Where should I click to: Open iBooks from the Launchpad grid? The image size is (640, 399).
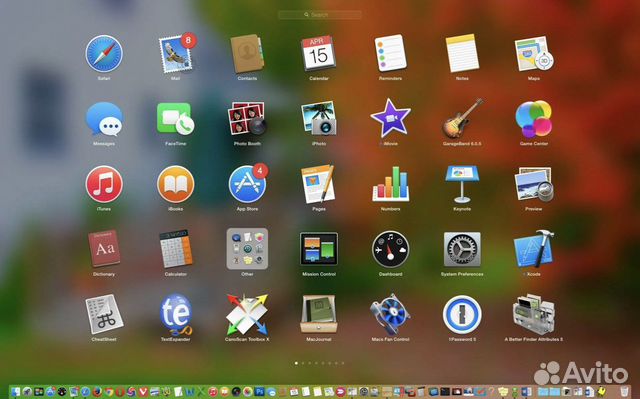point(176,184)
